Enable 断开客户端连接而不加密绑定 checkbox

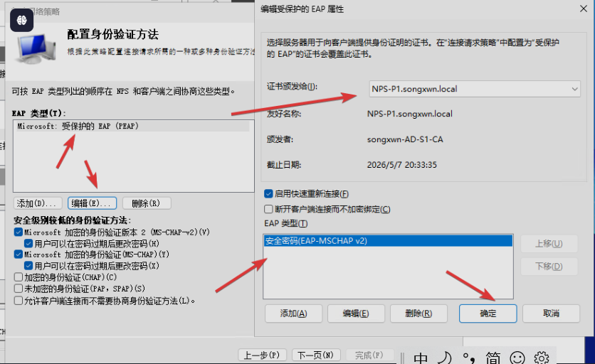tap(268, 209)
